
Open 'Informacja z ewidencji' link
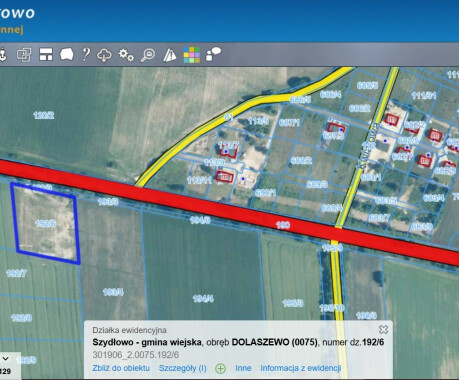click(x=301, y=368)
